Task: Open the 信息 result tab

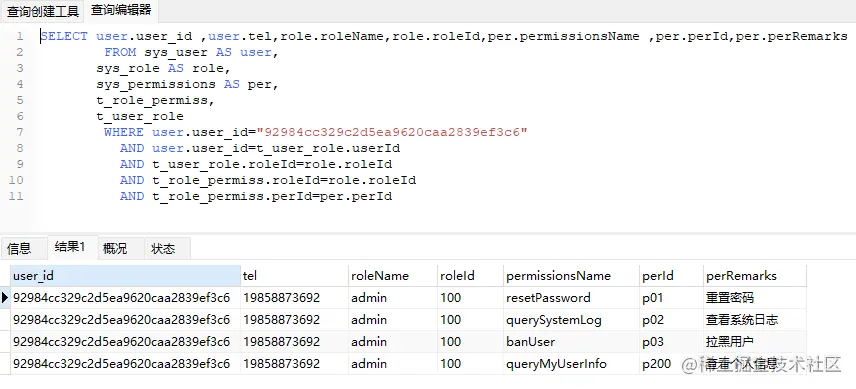Action: [20, 248]
